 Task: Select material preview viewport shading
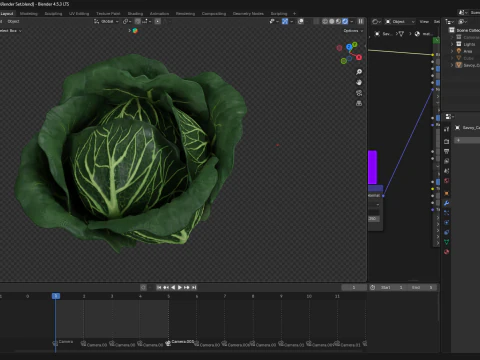point(338,21)
